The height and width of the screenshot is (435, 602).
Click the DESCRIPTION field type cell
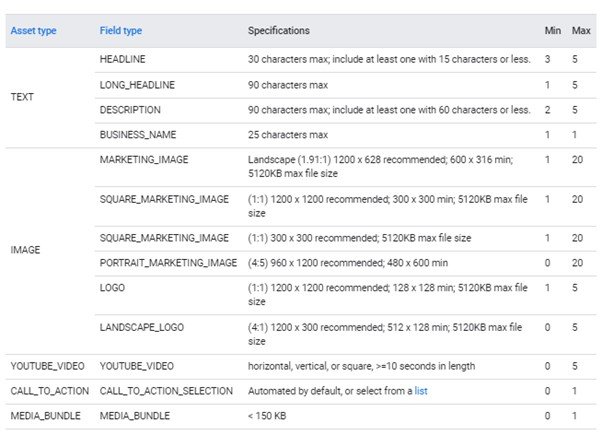(x=130, y=110)
